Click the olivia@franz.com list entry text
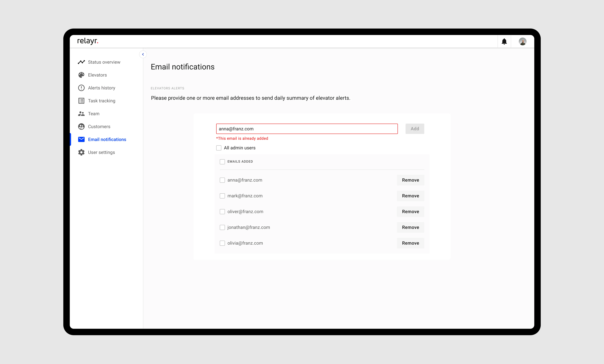 coord(245,243)
